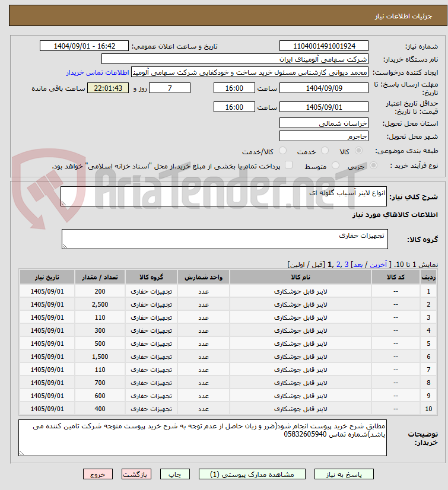The image size is (448, 490).
Task: Click the آخرین last page link
Action: 379,265
